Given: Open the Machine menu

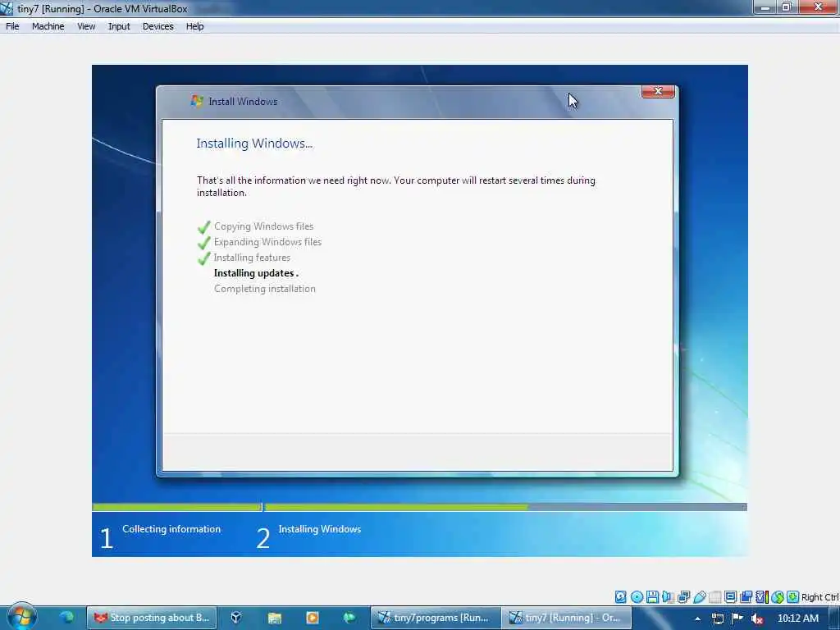Looking at the screenshot, I should tap(48, 26).
